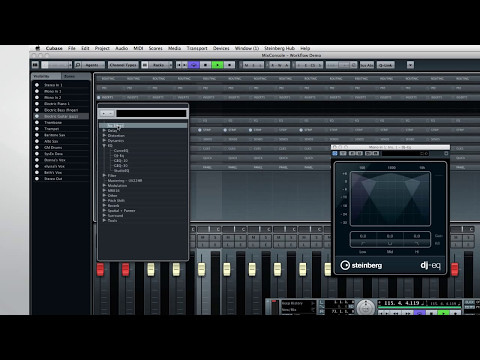
Task: Toggle visibility dot for Electric Piano 1
Action: [37, 104]
